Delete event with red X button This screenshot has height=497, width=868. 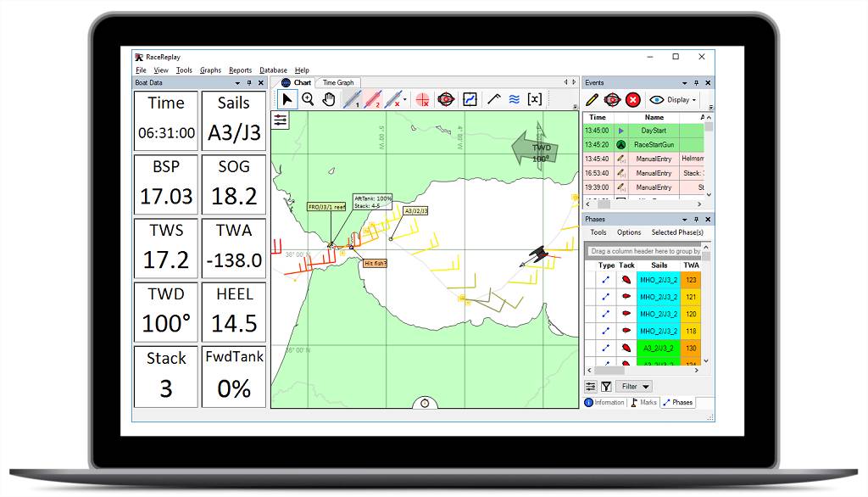(x=632, y=99)
